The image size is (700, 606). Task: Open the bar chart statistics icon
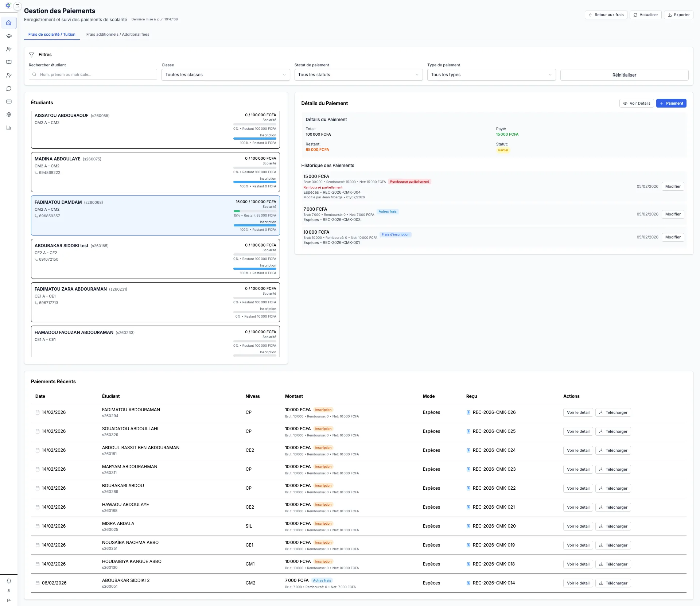tap(9, 128)
